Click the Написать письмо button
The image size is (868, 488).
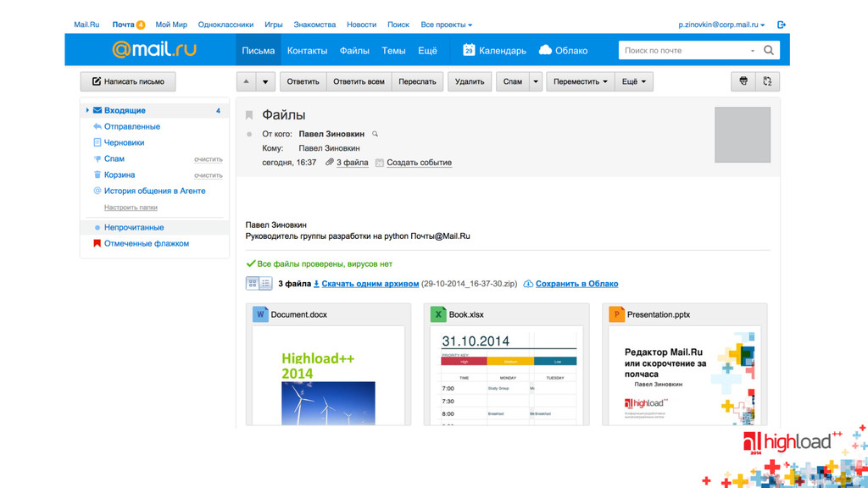click(x=128, y=82)
